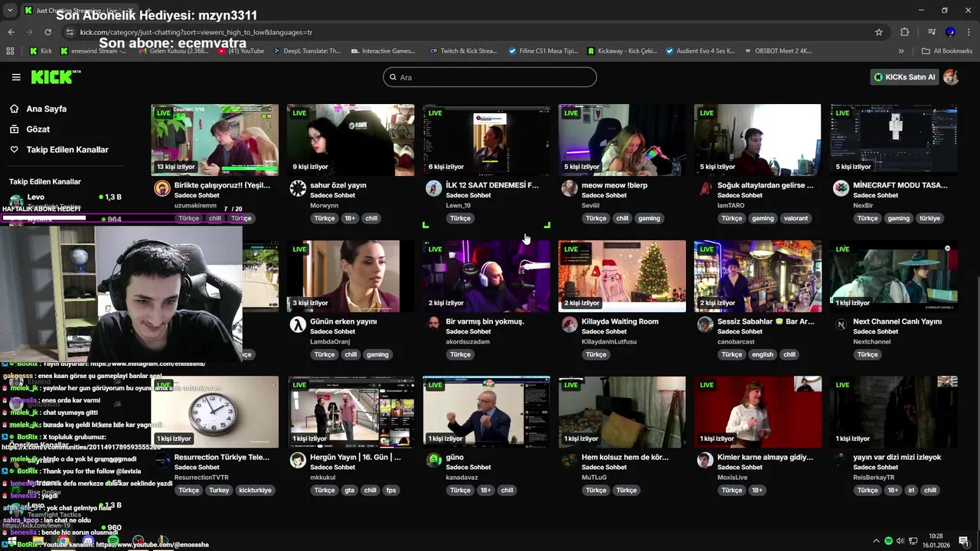Show hidden system tray icons chevron
Screen dimensions: 980x551
pyautogui.click(x=876, y=541)
